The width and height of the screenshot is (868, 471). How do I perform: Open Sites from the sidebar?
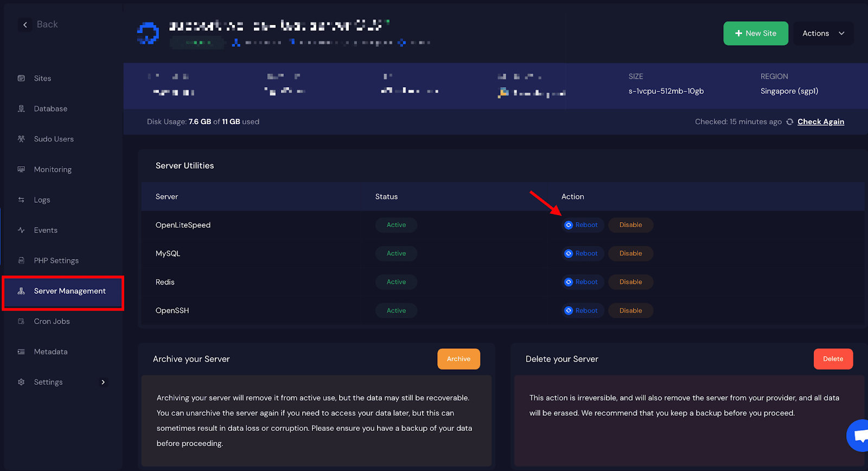[42, 78]
